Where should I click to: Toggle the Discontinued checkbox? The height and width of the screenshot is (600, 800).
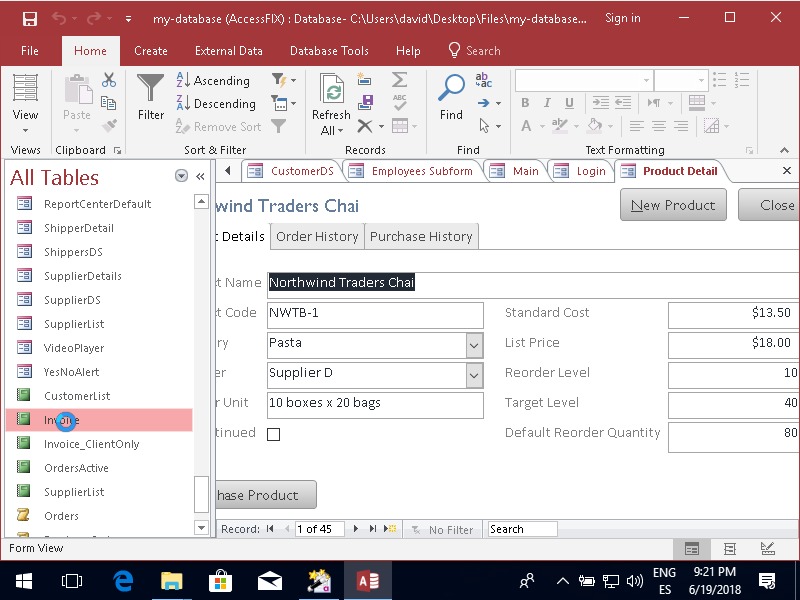[x=273, y=434]
